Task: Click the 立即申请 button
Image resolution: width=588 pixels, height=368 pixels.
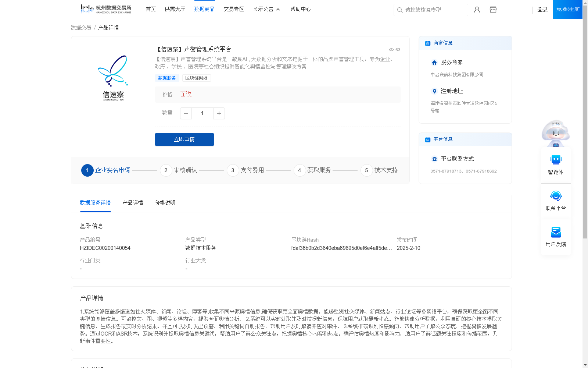Action: 184,139
